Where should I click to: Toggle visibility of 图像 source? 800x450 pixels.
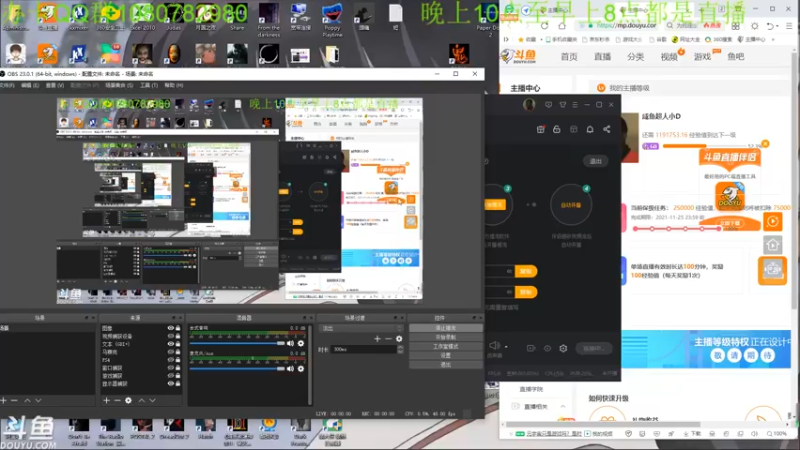(x=170, y=328)
